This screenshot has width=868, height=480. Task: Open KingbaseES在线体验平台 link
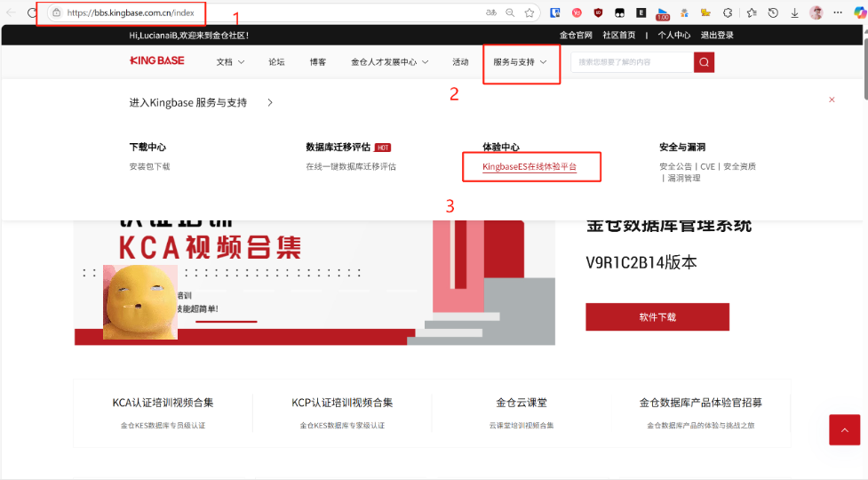pyautogui.click(x=530, y=166)
